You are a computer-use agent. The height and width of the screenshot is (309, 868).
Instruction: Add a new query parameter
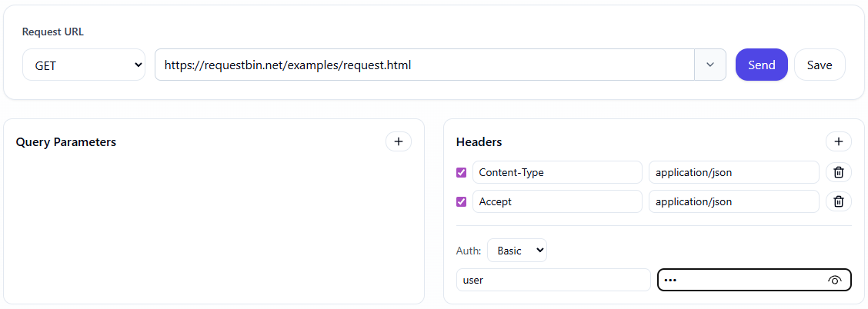pos(398,141)
